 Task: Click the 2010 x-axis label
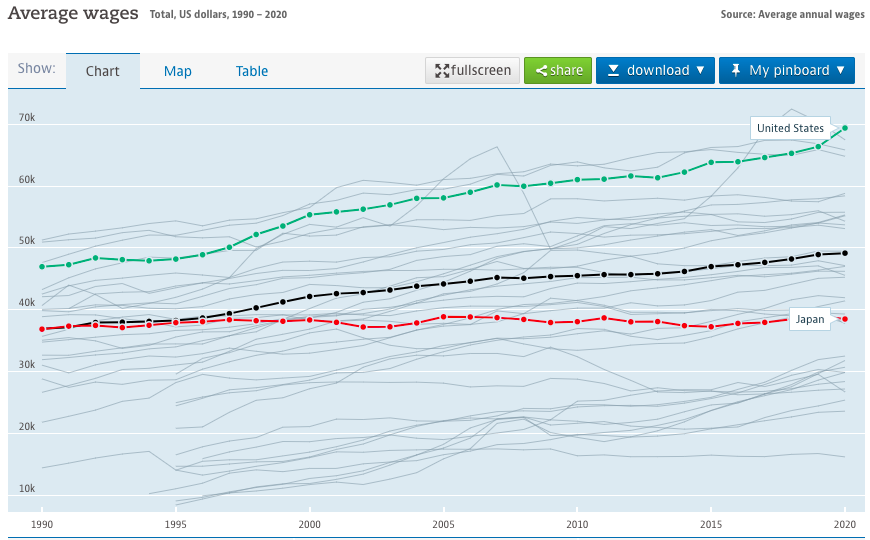[577, 524]
